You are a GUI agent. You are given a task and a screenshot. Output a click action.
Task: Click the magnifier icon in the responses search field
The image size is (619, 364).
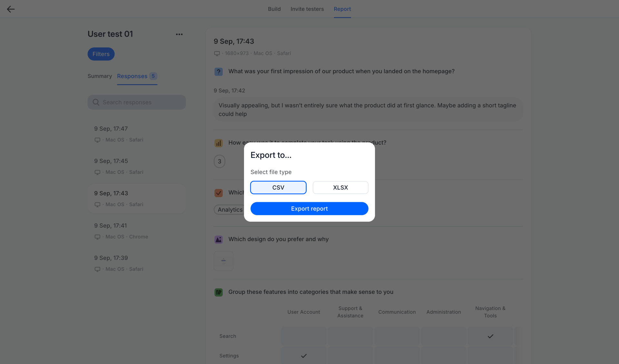click(x=96, y=102)
